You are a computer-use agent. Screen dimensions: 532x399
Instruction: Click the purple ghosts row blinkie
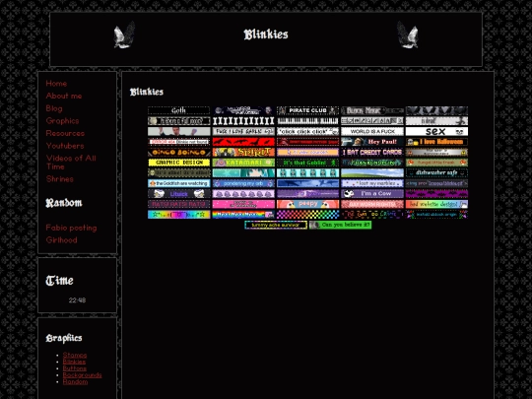click(x=243, y=194)
